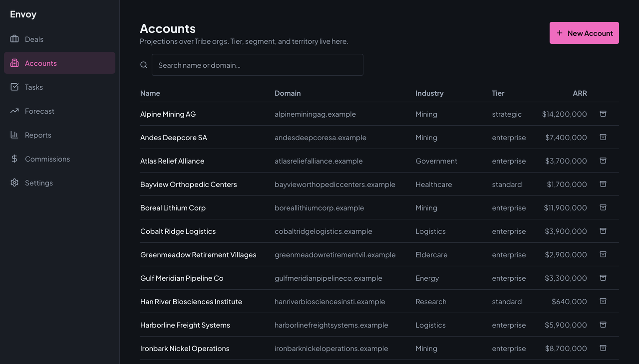Click the $11,900,000 ARR value
This screenshot has height=364, width=639.
tap(566, 208)
